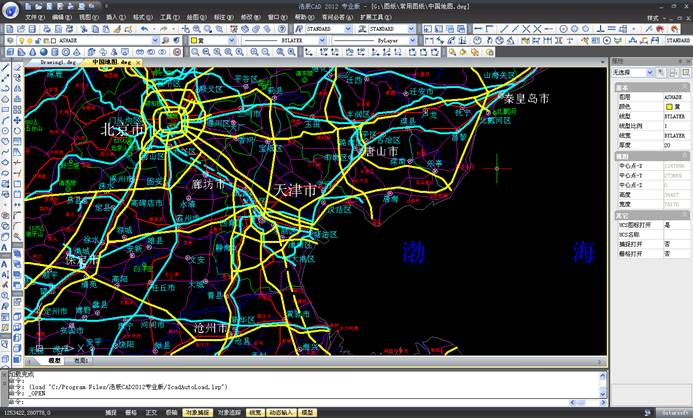Select the Circle tool in the left toolbar
Screen dimensions: 693x418
(x=6, y=130)
